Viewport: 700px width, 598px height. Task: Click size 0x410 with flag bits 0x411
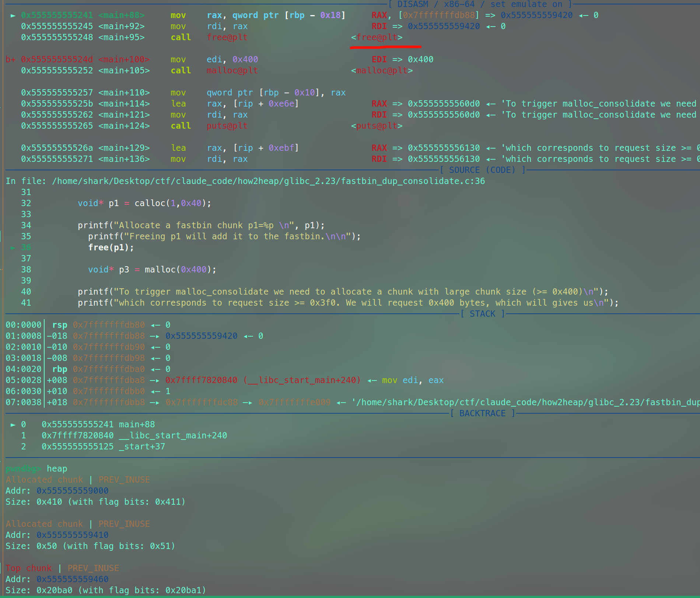pyautogui.click(x=95, y=502)
